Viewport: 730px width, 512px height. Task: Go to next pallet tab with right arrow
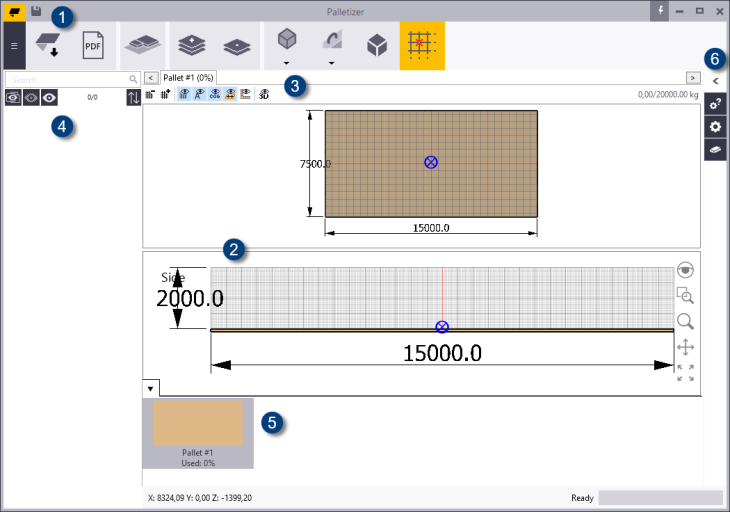click(693, 78)
